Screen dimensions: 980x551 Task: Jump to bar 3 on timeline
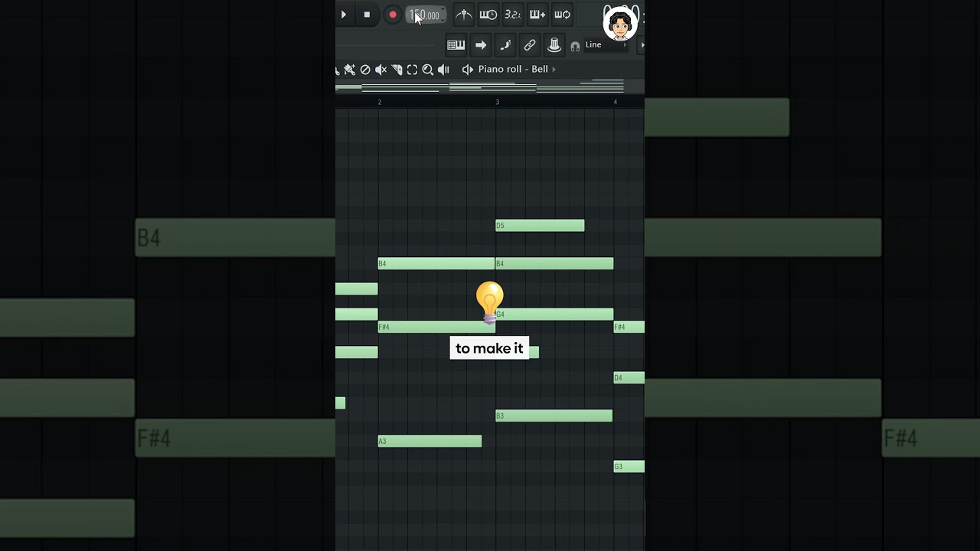(x=497, y=102)
